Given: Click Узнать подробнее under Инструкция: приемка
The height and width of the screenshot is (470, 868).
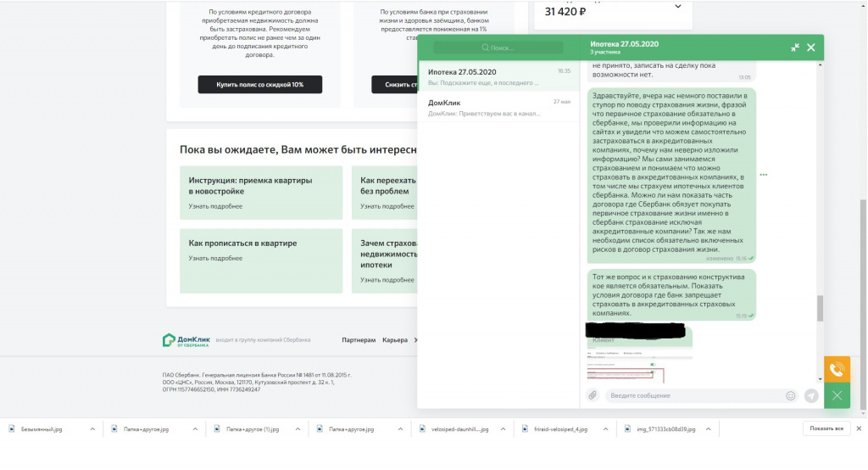Looking at the screenshot, I should click(215, 206).
